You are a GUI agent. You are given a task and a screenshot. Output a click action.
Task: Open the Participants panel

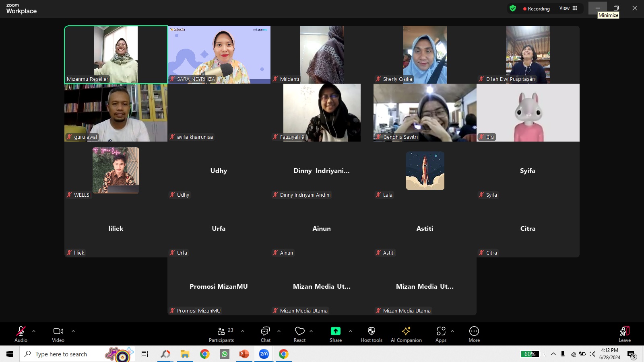pos(221,334)
